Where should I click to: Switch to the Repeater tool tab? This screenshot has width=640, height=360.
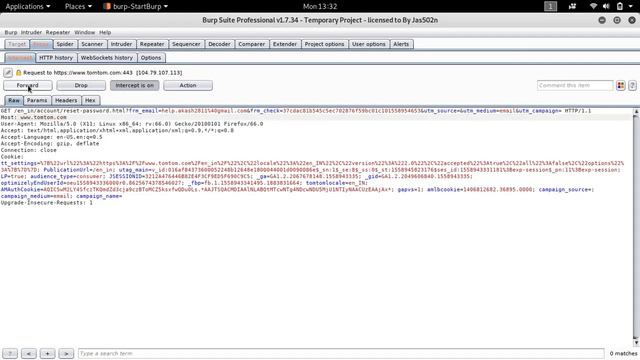[152, 44]
